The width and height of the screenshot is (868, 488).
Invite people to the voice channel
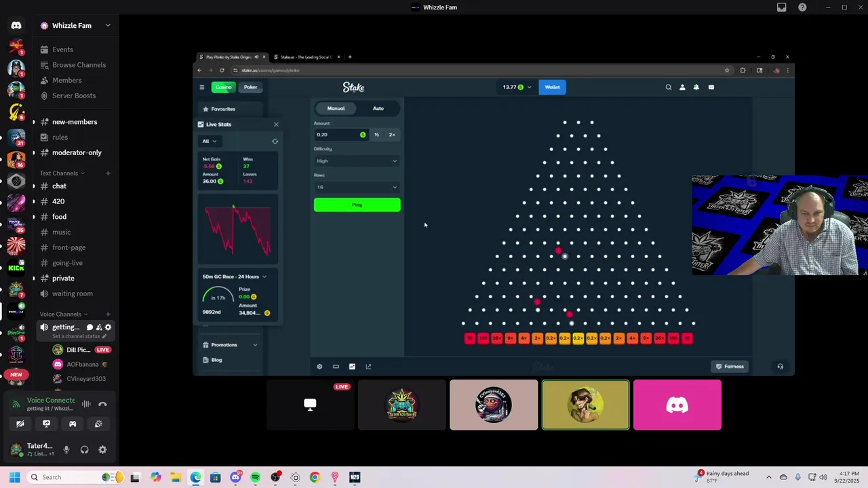coord(99,327)
